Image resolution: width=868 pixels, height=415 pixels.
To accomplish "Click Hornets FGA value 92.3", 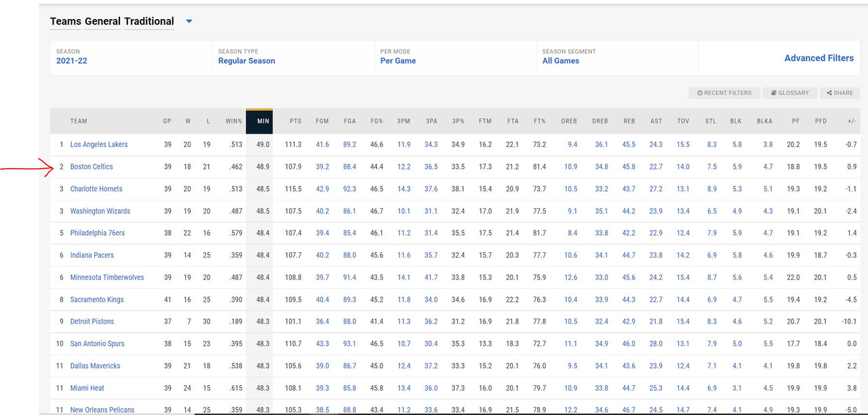I will point(350,189).
